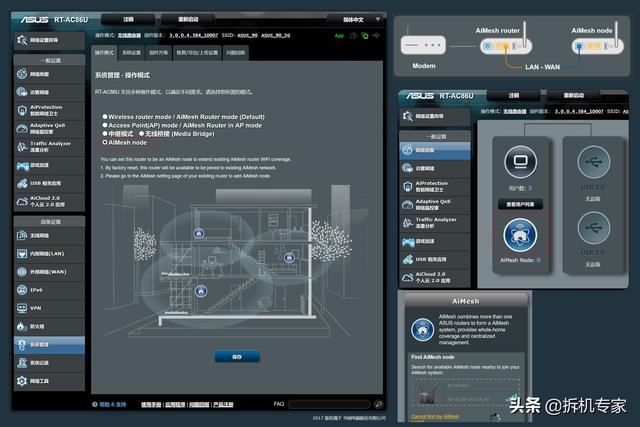This screenshot has height=427, width=640.
Task: Switch to Operation Mode tab
Action: coord(104,53)
